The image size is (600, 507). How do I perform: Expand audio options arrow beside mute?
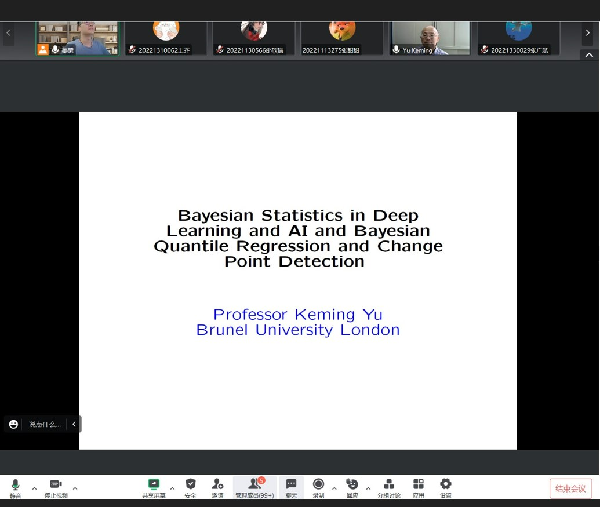tap(34, 489)
